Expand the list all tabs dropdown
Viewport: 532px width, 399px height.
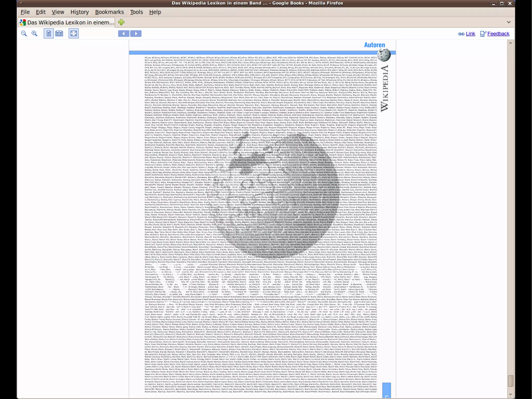pyautogui.click(x=509, y=22)
